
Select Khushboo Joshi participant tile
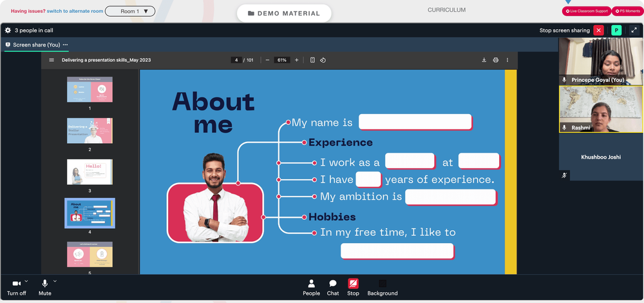coord(601,157)
